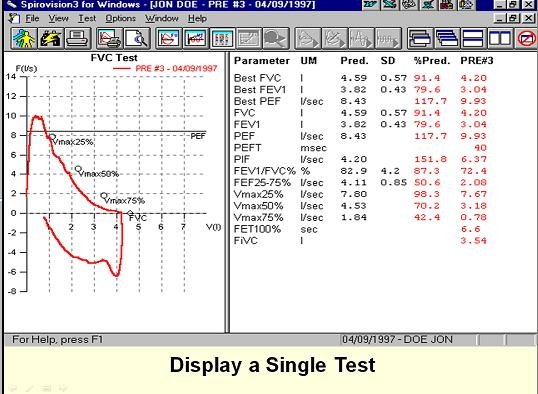Image resolution: width=538 pixels, height=394 pixels.
Task: Click the printer icon in toolbar
Action: [78, 38]
